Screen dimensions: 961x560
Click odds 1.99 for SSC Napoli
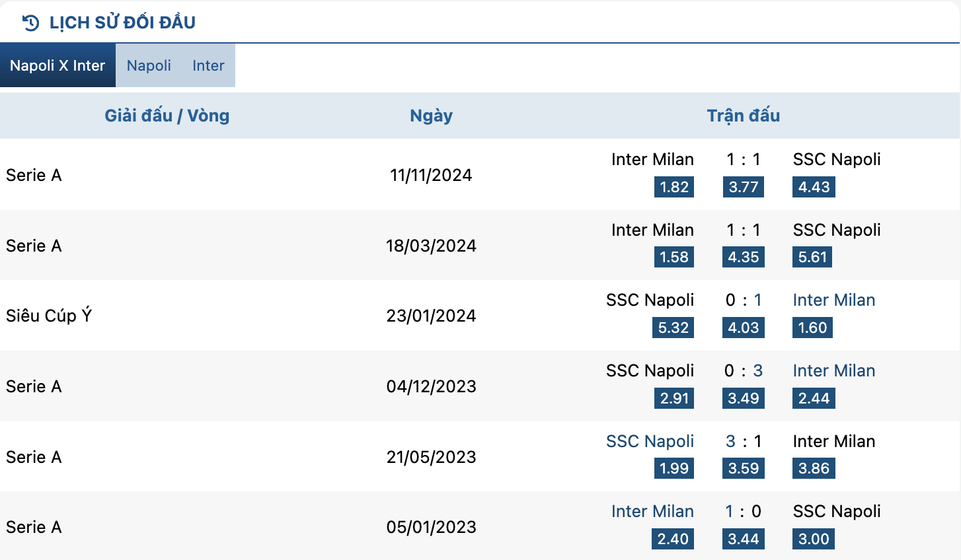pos(674,468)
